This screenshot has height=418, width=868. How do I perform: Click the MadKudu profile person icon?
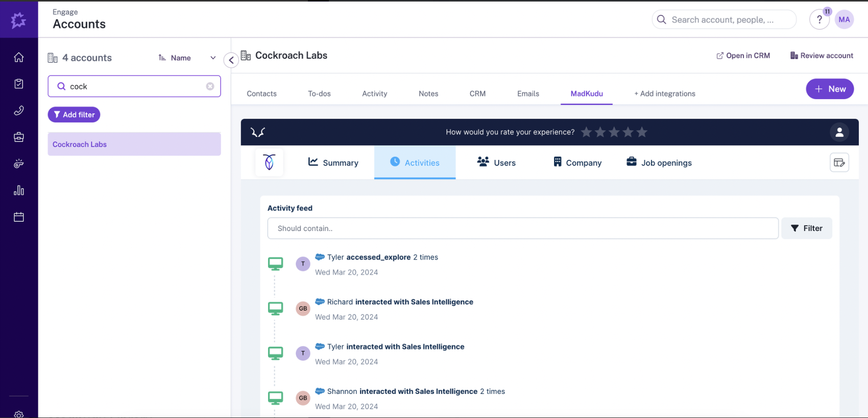point(839,132)
